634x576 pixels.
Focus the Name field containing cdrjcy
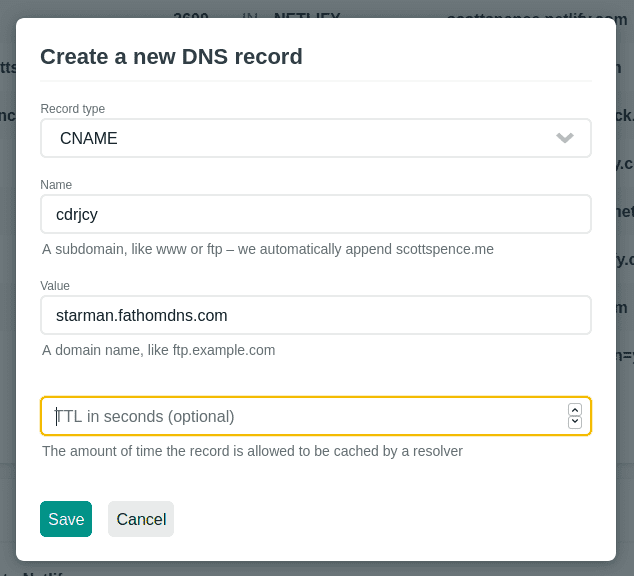point(315,214)
